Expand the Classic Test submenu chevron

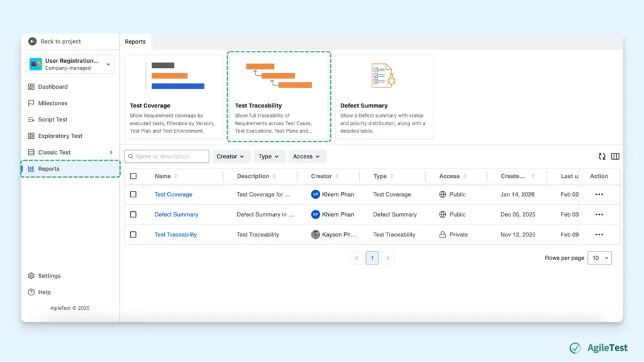(111, 152)
